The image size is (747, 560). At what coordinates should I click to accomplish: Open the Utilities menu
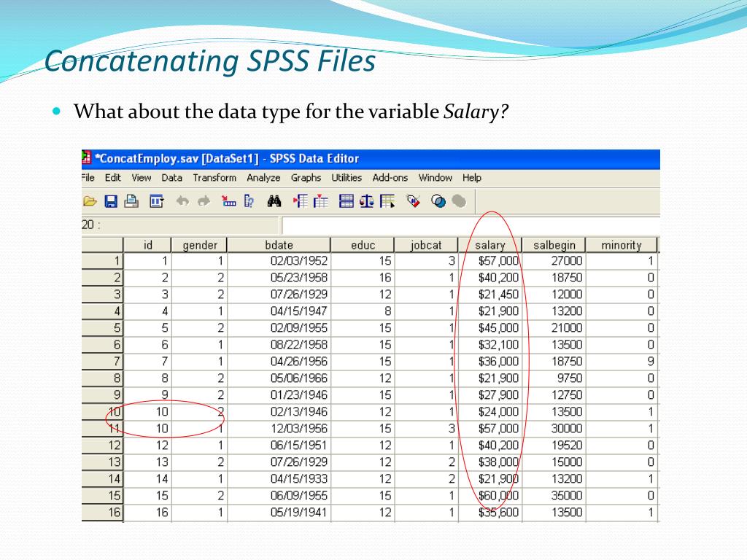tap(347, 178)
